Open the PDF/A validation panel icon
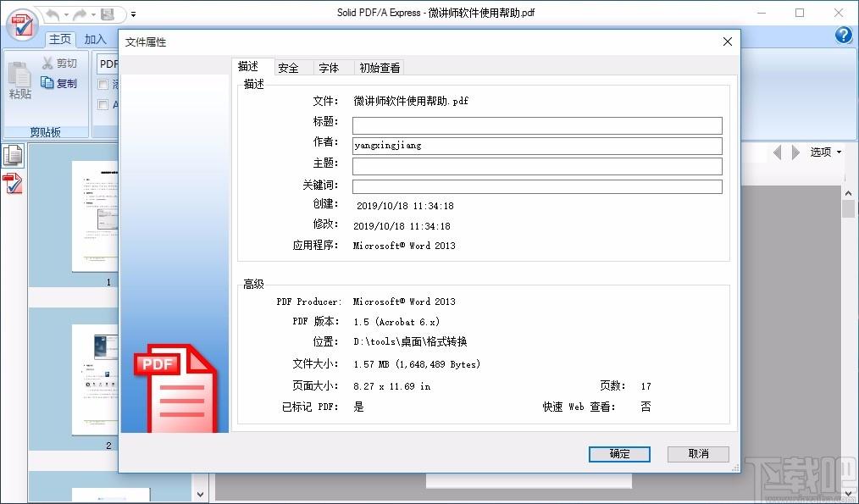This screenshot has height=504, width=859. (13, 184)
